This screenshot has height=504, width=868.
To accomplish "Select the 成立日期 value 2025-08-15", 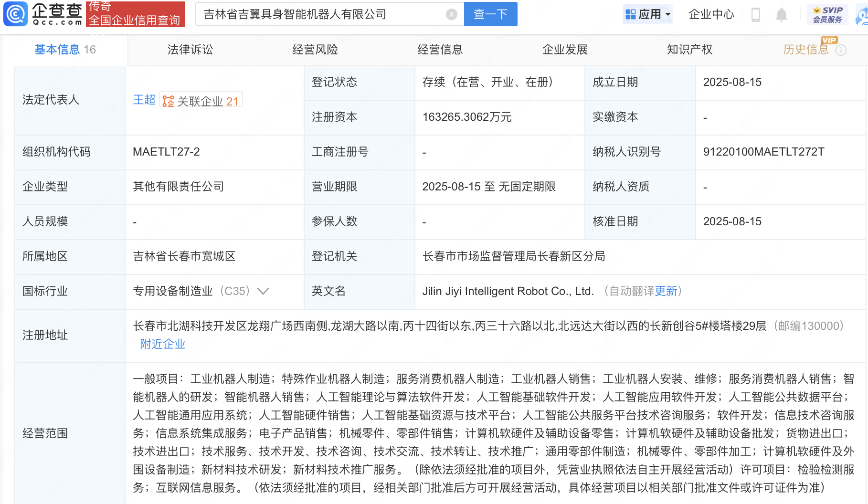I will [x=732, y=82].
